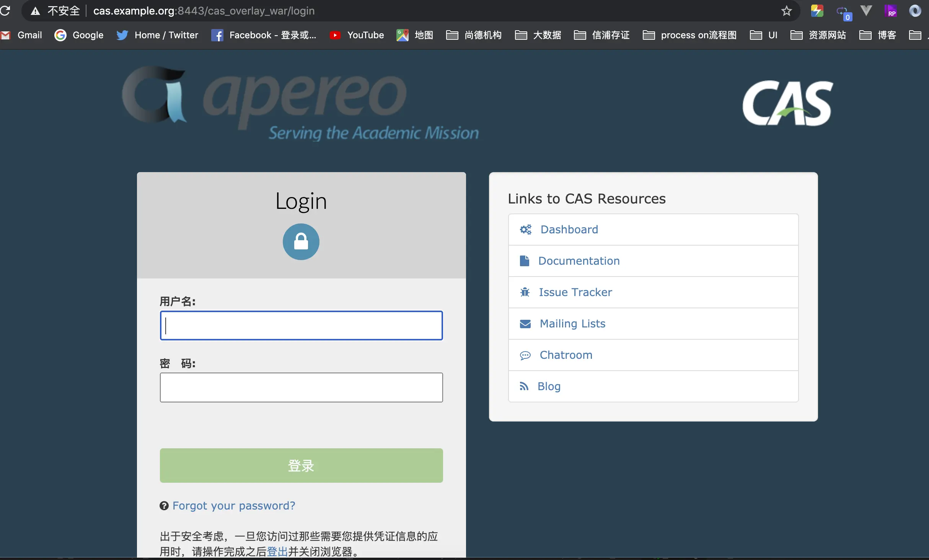
Task: Click the blue lock icon under Login
Action: click(x=301, y=242)
